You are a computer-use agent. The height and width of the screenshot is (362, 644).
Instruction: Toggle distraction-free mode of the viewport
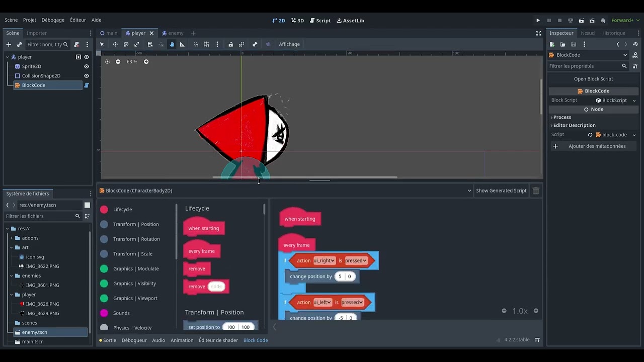(x=538, y=33)
